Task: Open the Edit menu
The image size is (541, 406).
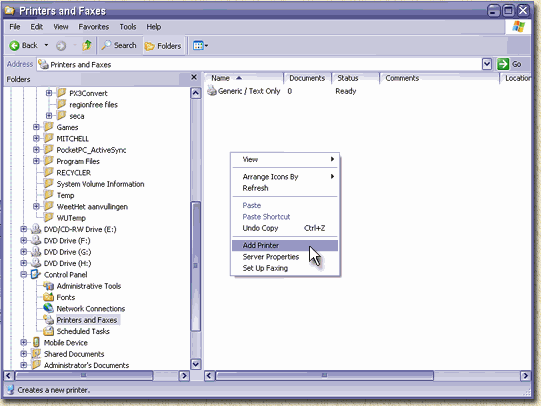Action: (37, 27)
